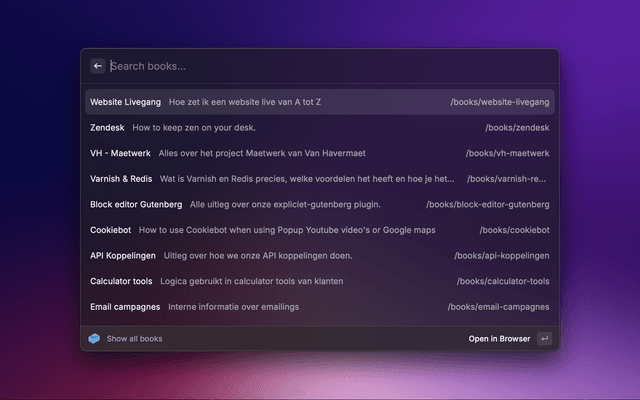Open the Block editor Gutenberg book
Screen dimensions: 640x400
[x=136, y=204]
